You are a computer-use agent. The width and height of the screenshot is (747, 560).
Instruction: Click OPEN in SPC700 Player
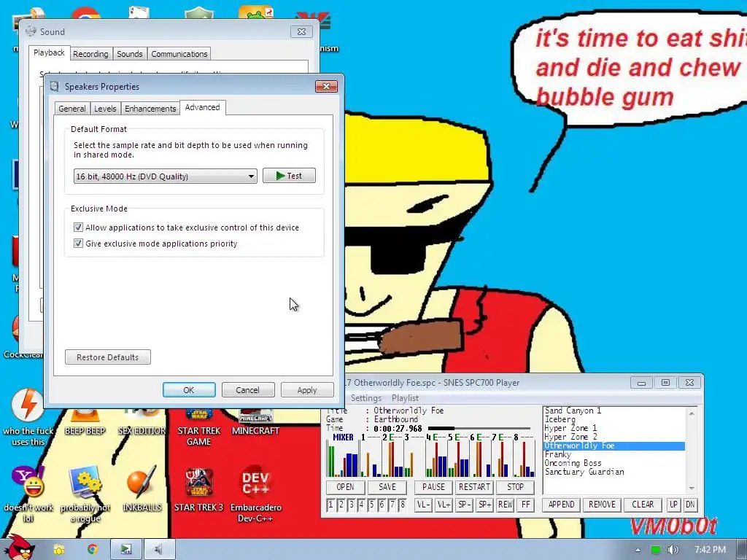point(345,487)
